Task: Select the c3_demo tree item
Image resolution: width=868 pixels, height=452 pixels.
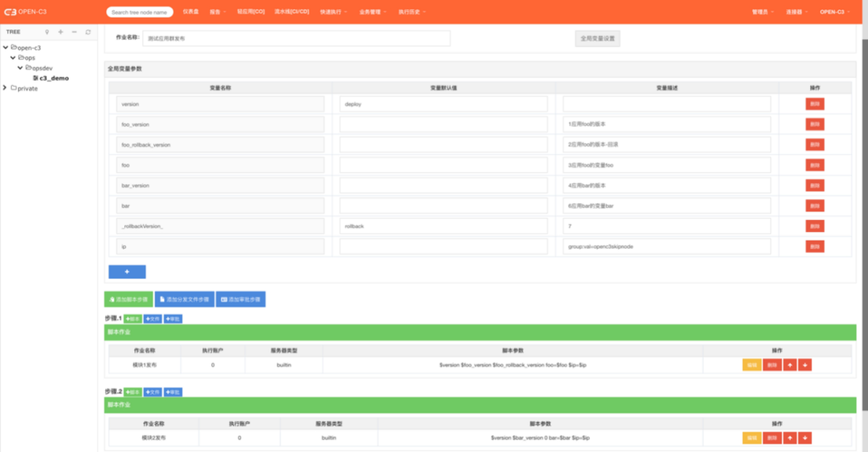Action: [x=54, y=78]
